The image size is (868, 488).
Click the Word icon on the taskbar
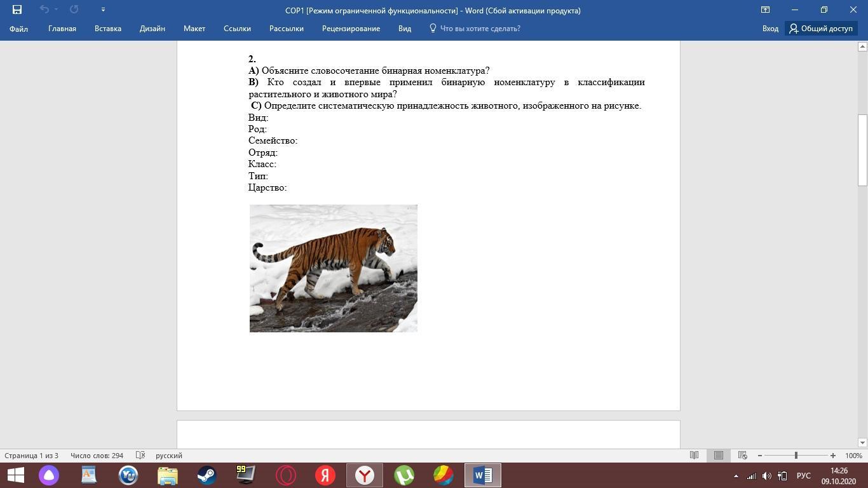click(483, 475)
